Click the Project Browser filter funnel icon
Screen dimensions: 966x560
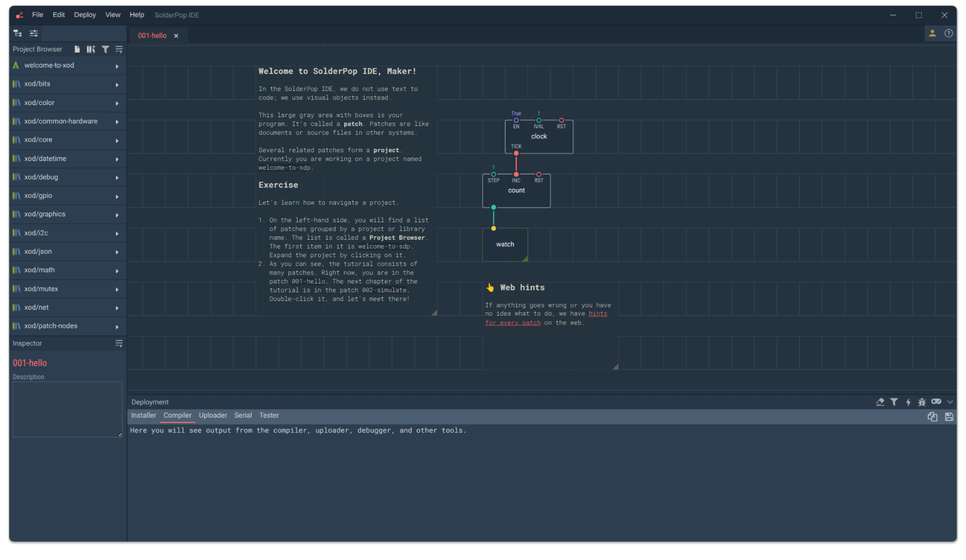[x=106, y=50]
